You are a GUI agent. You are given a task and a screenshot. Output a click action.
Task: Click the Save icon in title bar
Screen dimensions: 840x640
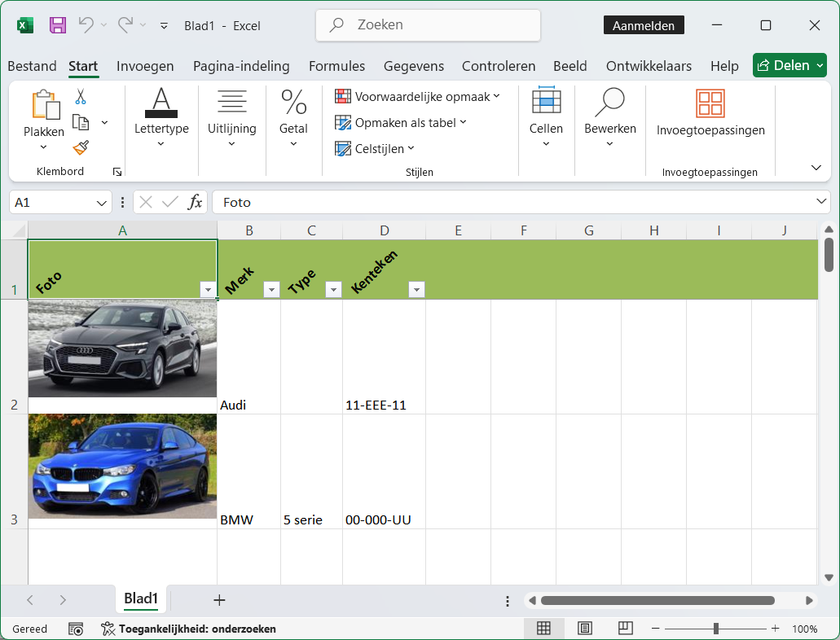coord(58,25)
